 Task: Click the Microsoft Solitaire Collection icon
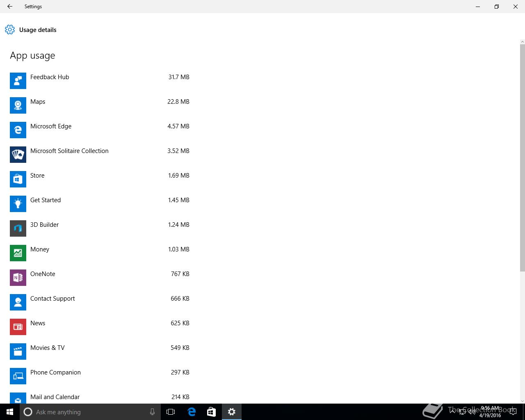(18, 155)
